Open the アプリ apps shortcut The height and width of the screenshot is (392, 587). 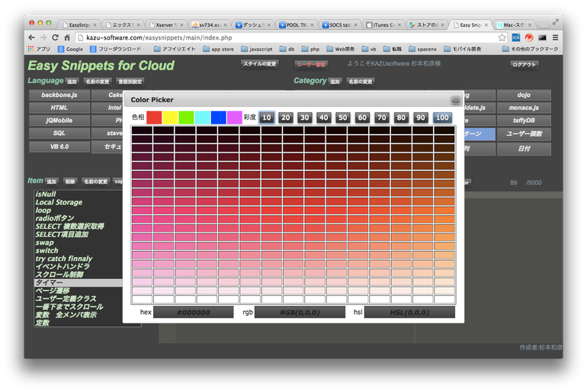click(x=40, y=49)
